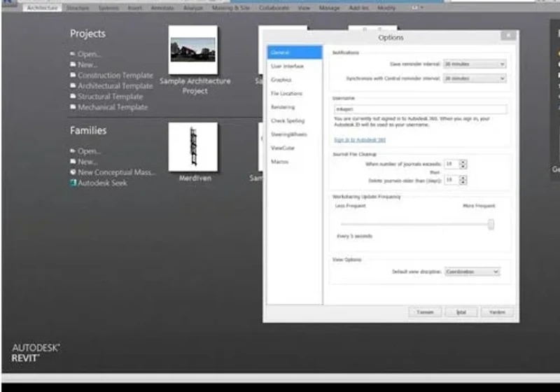
Task: Click the Sign In to Autodesk 360 link
Action: point(360,139)
